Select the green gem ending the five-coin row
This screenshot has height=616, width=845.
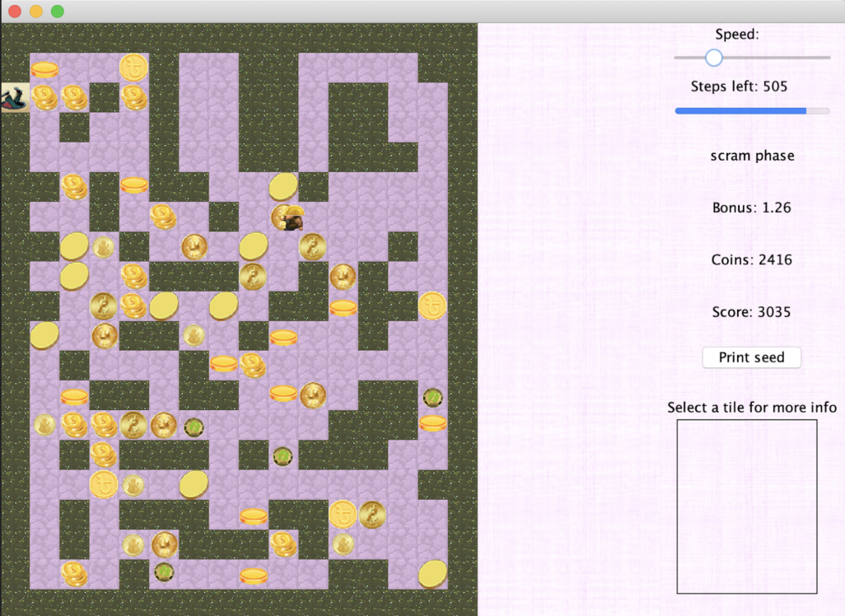click(x=194, y=427)
